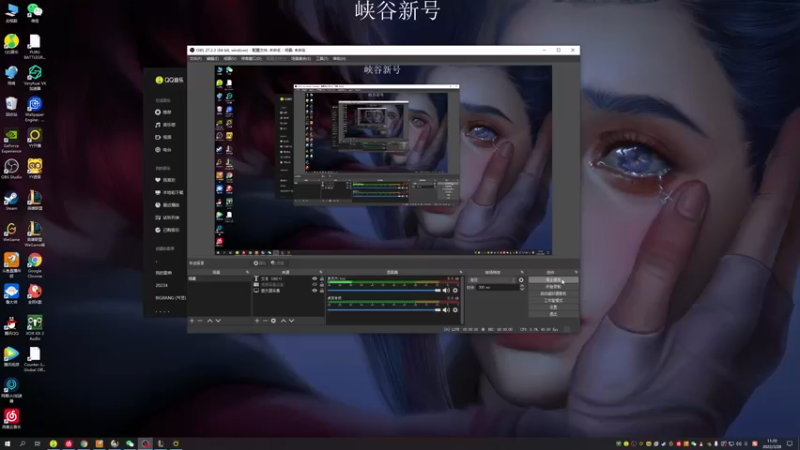The width and height of the screenshot is (800, 450).
Task: Pop out the 控件 dock using its header icon
Action: (576, 272)
